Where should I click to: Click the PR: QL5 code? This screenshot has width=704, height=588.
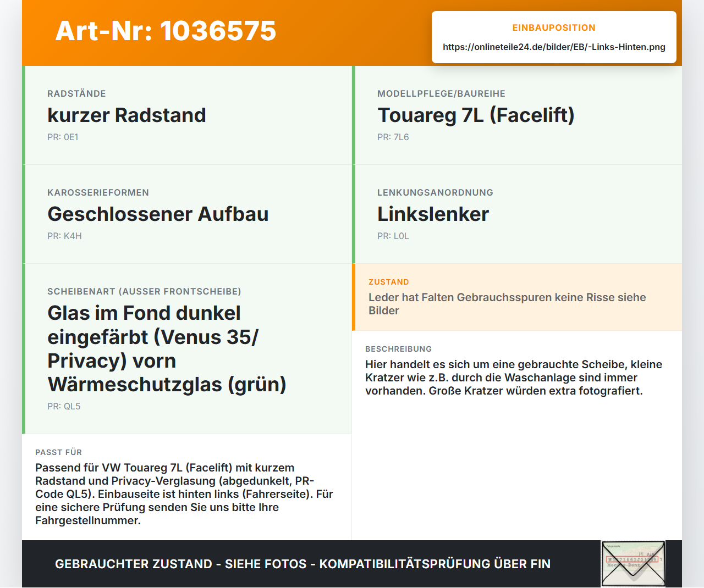pos(64,406)
